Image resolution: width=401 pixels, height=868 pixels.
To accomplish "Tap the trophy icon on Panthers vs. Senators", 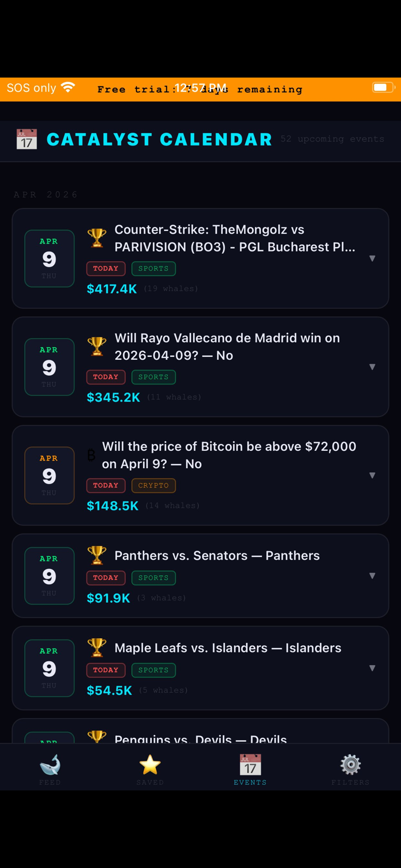I will 97,555.
